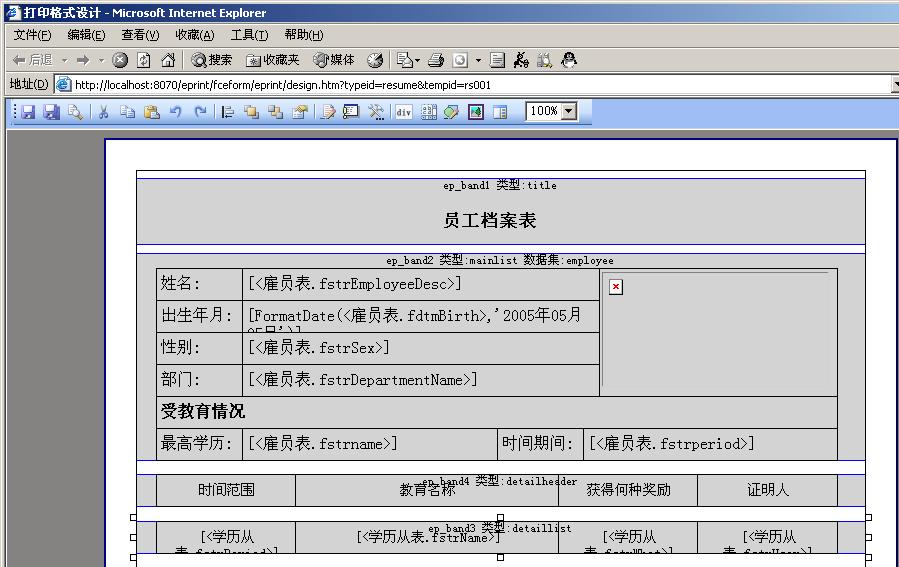Select the 员工档案表 title text
This screenshot has height=567, width=899.
tap(490, 221)
